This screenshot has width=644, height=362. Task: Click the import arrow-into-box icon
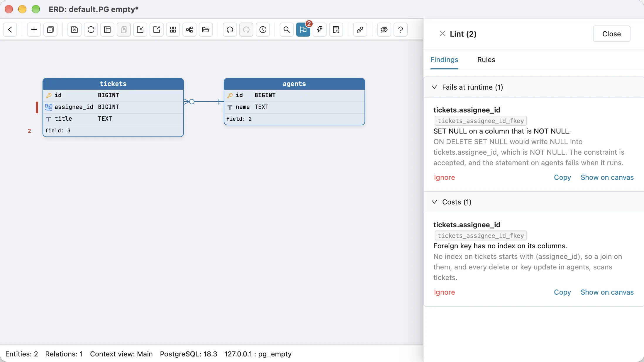140,30
